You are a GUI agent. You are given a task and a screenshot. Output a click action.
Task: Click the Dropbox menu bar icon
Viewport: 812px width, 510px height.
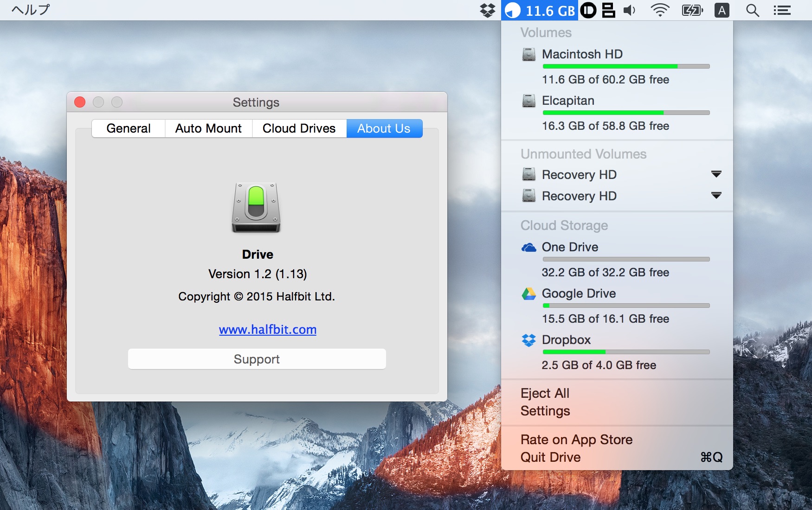(x=487, y=10)
